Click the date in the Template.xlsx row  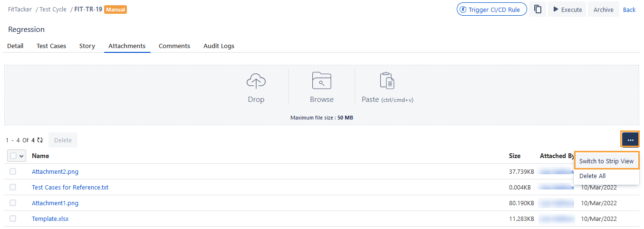[x=599, y=219]
